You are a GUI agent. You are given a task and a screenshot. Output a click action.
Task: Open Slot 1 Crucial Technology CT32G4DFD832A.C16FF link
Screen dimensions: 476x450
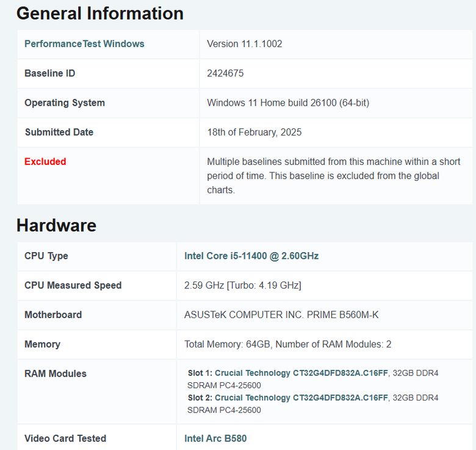tap(301, 373)
